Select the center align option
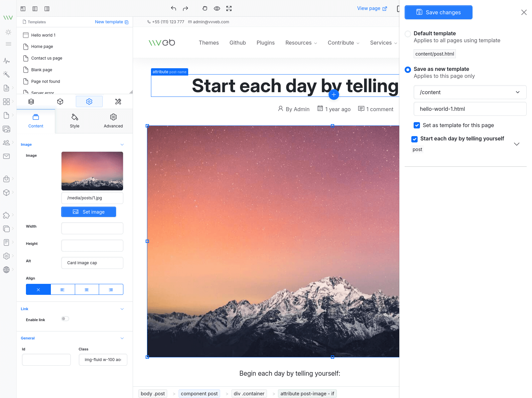Viewport: 532px width, 398px height. [87, 290]
